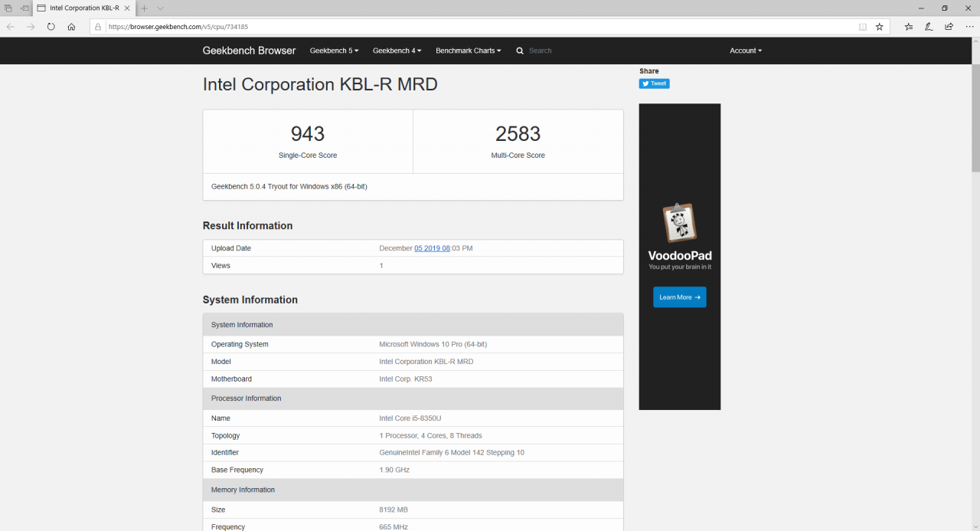Expand the Geekbench 5 menu
The width and height of the screenshot is (980, 531).
(x=334, y=51)
